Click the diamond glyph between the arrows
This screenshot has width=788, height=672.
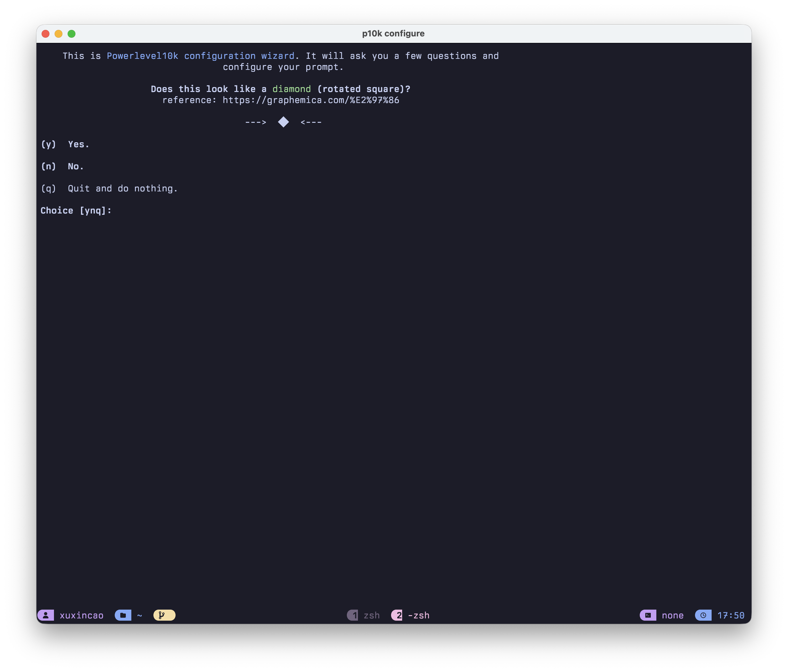(x=283, y=123)
